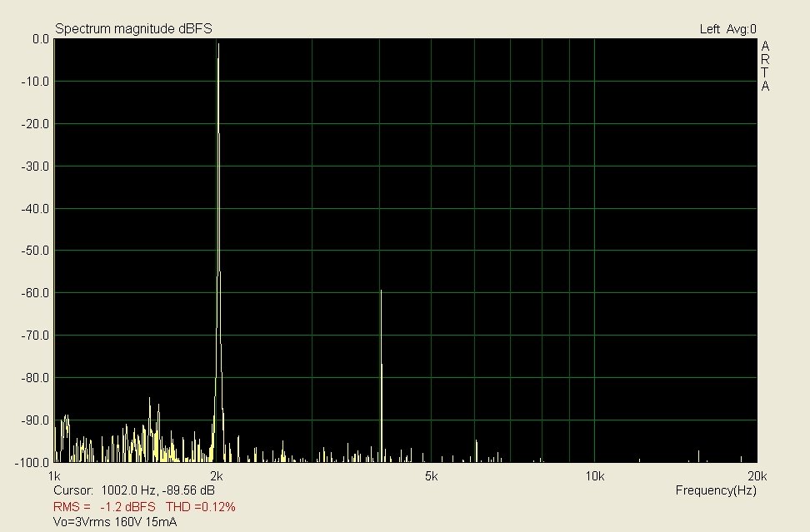Click the 1k frequency axis label

(53, 476)
